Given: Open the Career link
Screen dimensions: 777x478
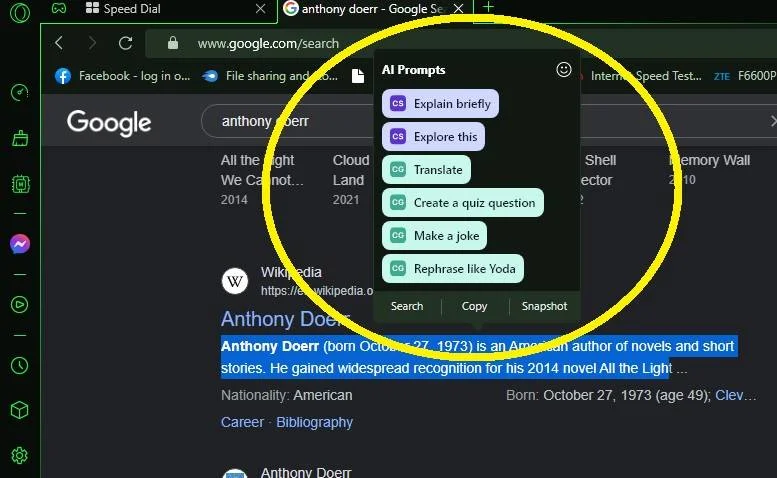Looking at the screenshot, I should click(x=242, y=422).
